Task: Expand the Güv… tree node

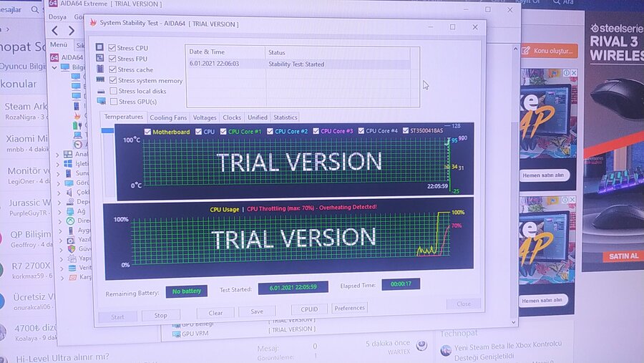Action: pyautogui.click(x=62, y=250)
